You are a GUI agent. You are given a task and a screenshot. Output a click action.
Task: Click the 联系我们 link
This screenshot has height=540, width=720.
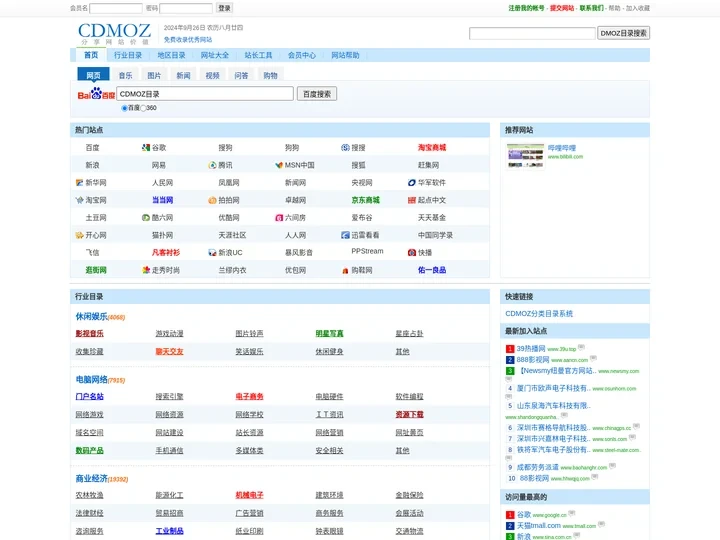coord(591,8)
